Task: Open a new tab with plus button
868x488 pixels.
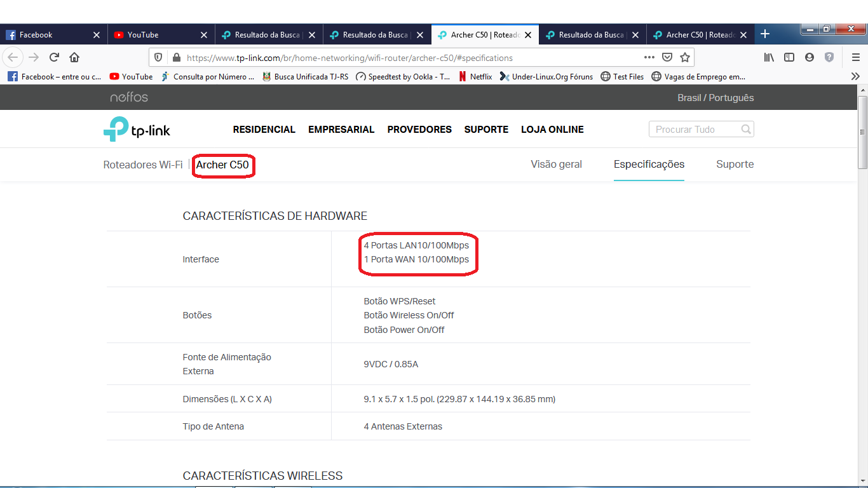Action: pos(765,34)
